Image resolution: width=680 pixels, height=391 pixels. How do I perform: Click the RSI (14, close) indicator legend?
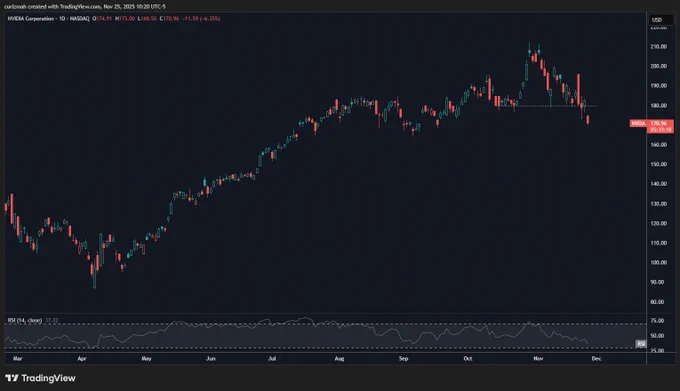[25, 320]
